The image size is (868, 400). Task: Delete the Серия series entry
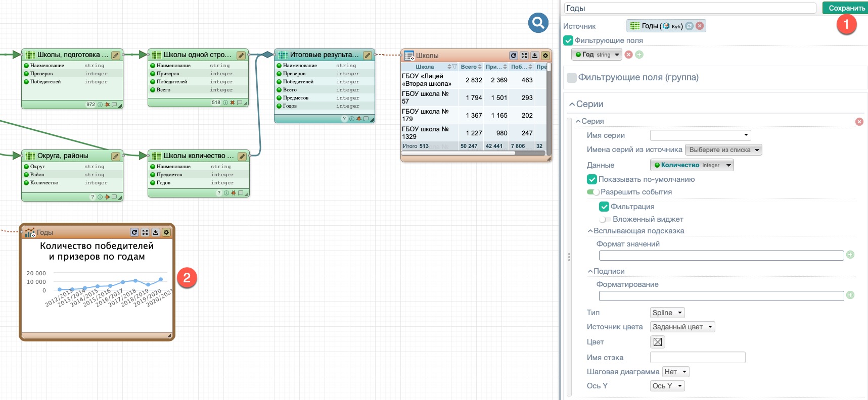click(x=859, y=122)
